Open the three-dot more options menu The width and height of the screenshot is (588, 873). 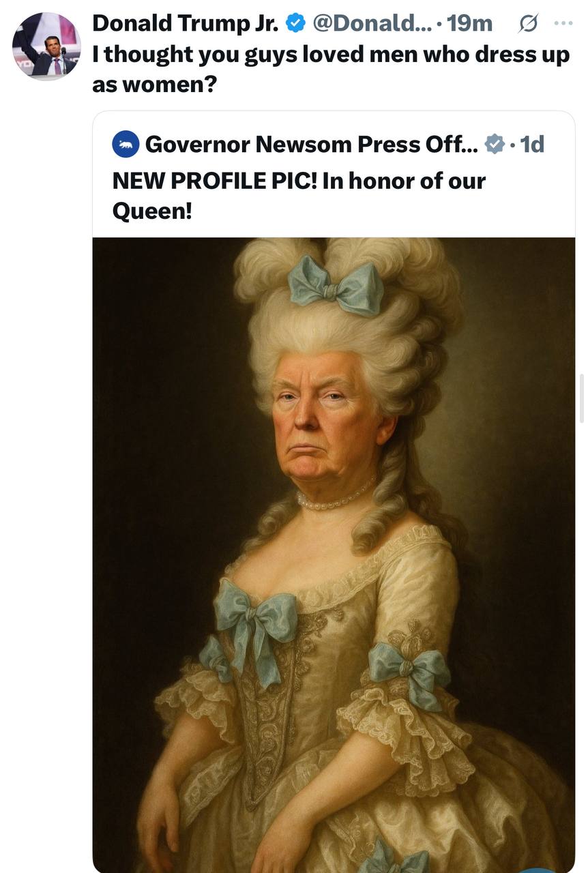point(563,23)
